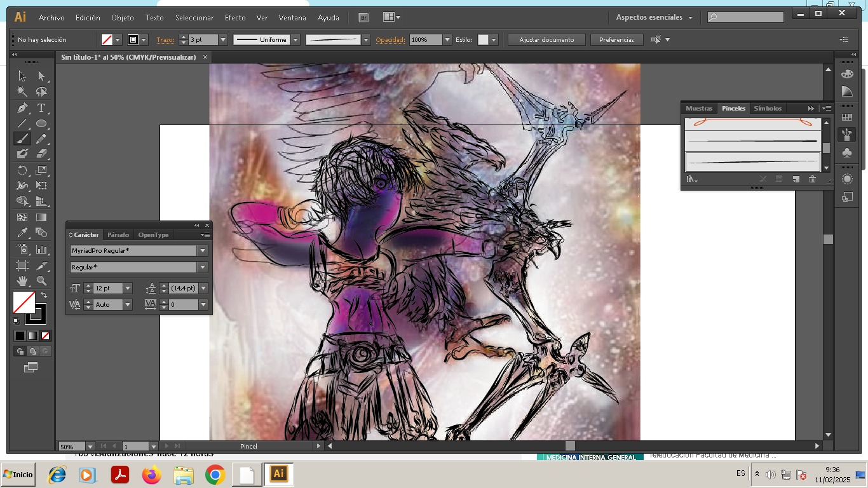Open the Brush Libraries menu

tap(692, 179)
